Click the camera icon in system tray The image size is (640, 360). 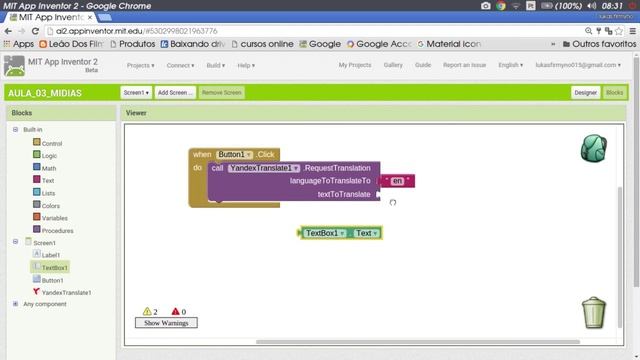486,6
